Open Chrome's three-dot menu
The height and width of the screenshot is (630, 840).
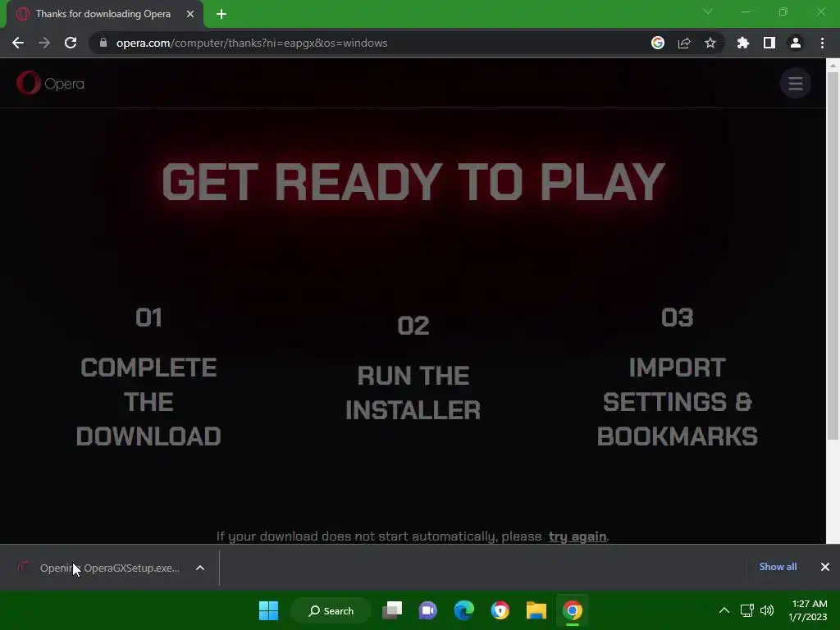coord(822,43)
